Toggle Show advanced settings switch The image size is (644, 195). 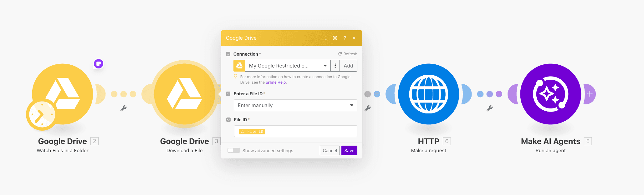[x=234, y=151]
